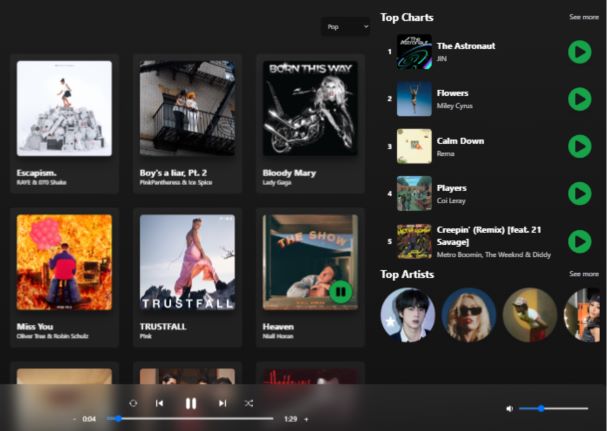
Task: Open Creepin' (Remix) title in charts
Action: [x=489, y=236]
